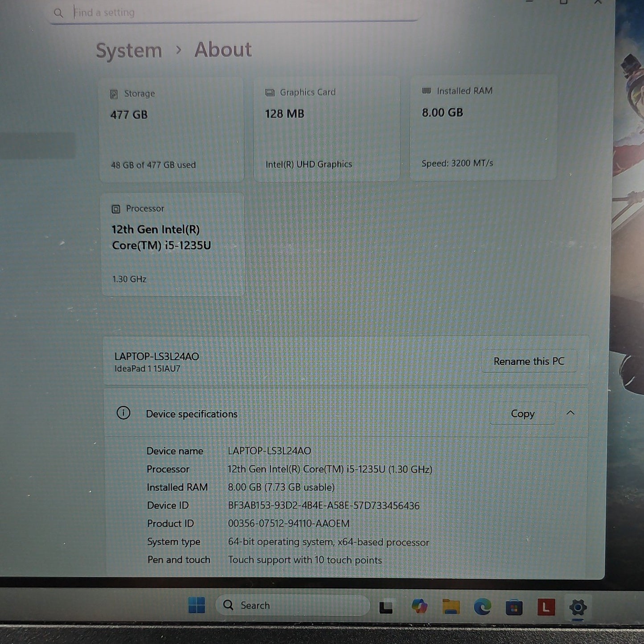This screenshot has width=644, height=644.
Task: Click the Processor chip icon
Action: pyautogui.click(x=116, y=209)
